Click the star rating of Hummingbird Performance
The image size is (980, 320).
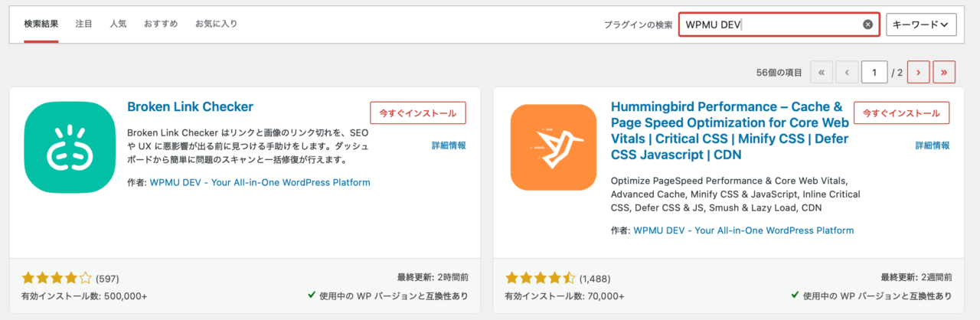[x=541, y=278]
